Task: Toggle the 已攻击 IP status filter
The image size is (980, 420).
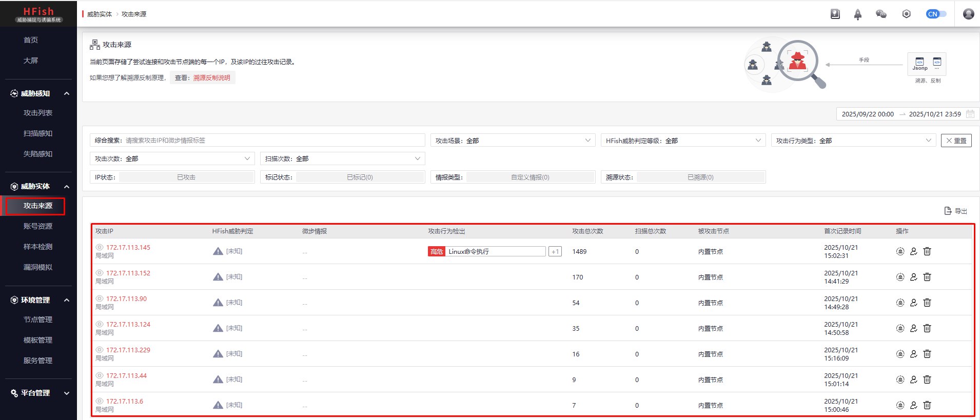Action: click(186, 177)
